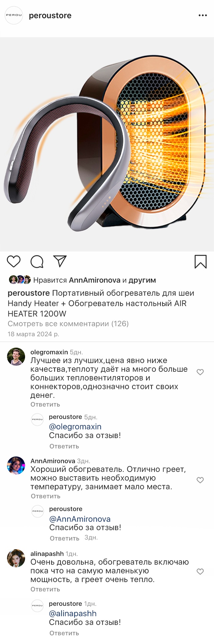Open the peroustore username in the header
This screenshot has height=644, width=214.
tap(50, 15)
